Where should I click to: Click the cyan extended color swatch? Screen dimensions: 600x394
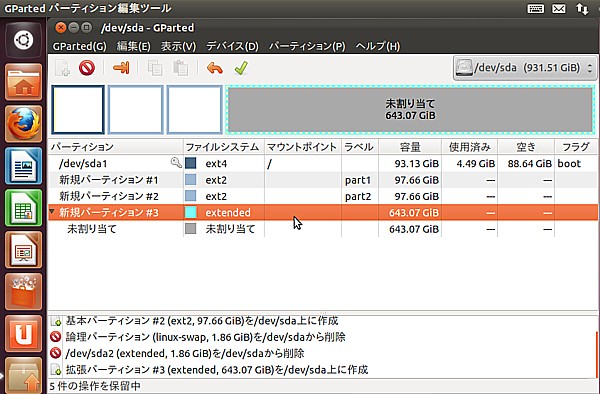[x=191, y=212]
